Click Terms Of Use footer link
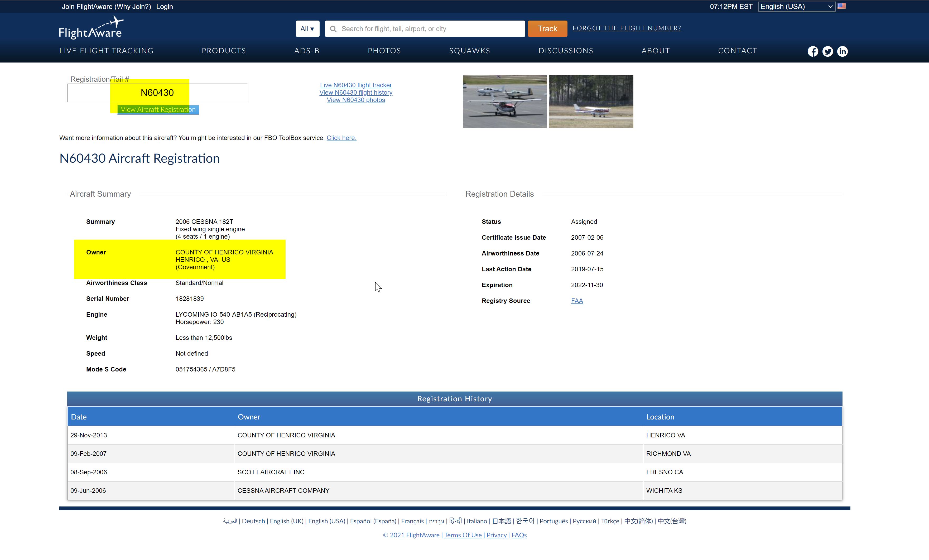929x560 pixels. [463, 535]
